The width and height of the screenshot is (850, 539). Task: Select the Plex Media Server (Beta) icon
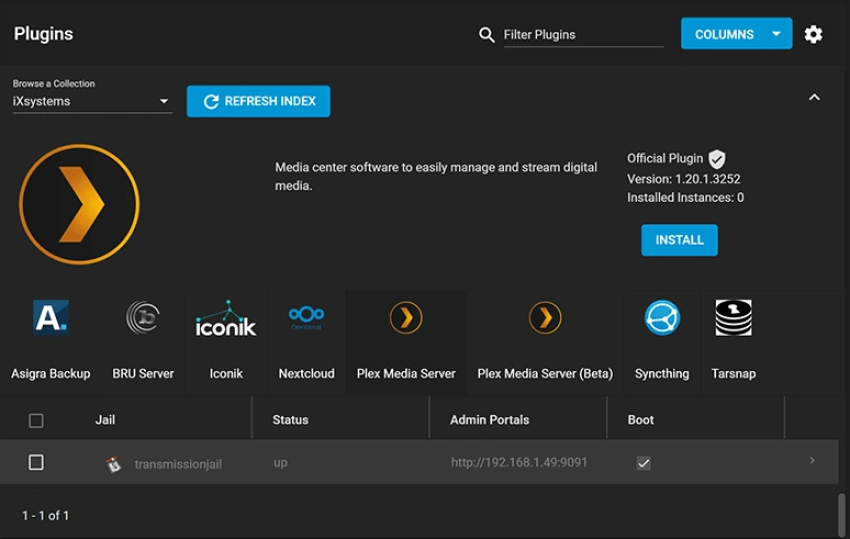[545, 318]
